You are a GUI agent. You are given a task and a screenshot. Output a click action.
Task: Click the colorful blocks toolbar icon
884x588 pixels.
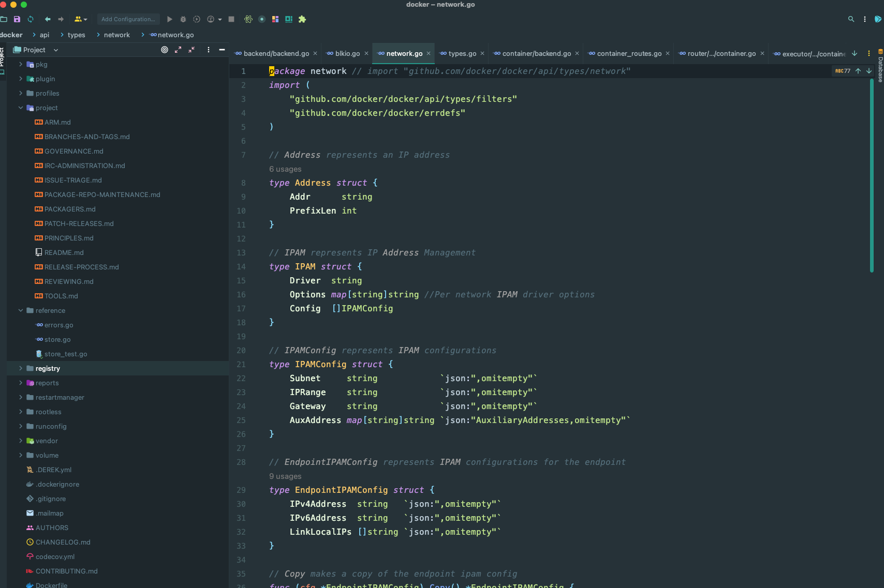tap(275, 19)
